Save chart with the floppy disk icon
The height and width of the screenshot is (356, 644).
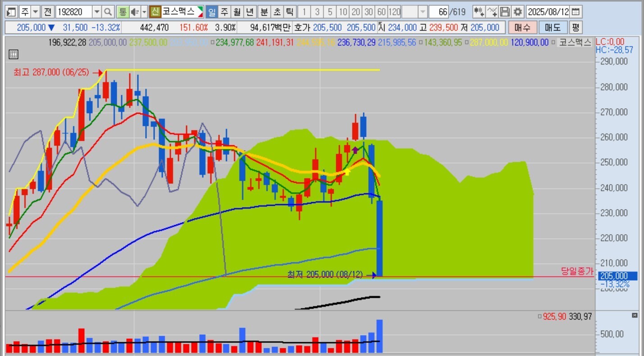505,11
